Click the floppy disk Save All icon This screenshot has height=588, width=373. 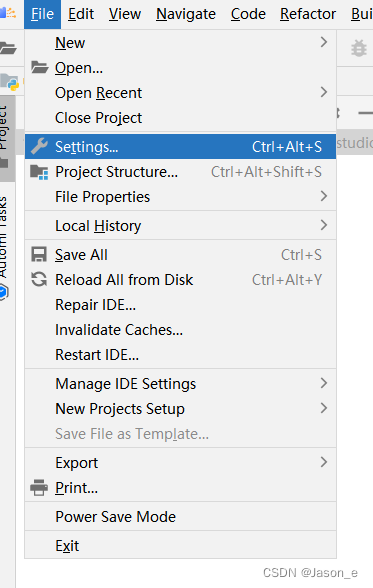[39, 255]
